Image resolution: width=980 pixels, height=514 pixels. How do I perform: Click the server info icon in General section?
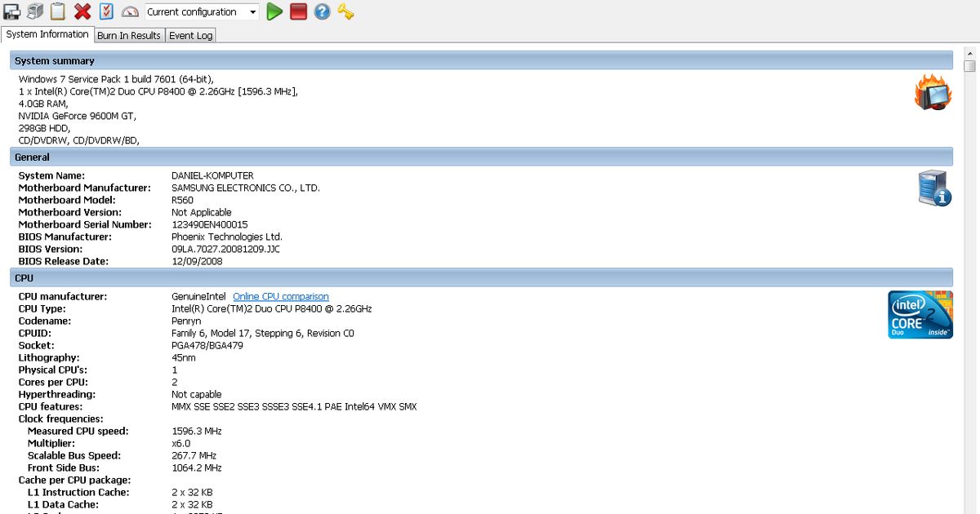pyautogui.click(x=932, y=187)
